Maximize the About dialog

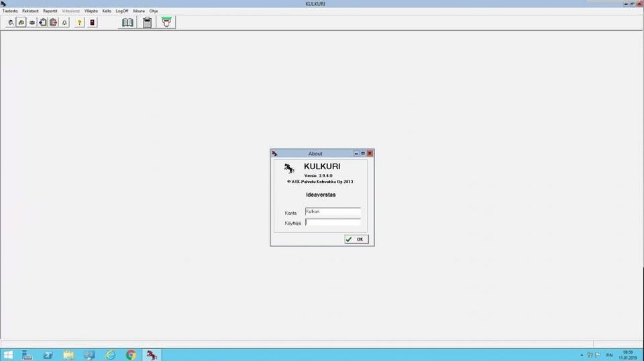[x=363, y=153]
